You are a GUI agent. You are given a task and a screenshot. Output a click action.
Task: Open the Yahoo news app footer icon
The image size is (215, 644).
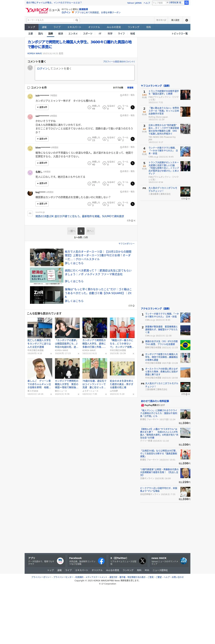60,561
